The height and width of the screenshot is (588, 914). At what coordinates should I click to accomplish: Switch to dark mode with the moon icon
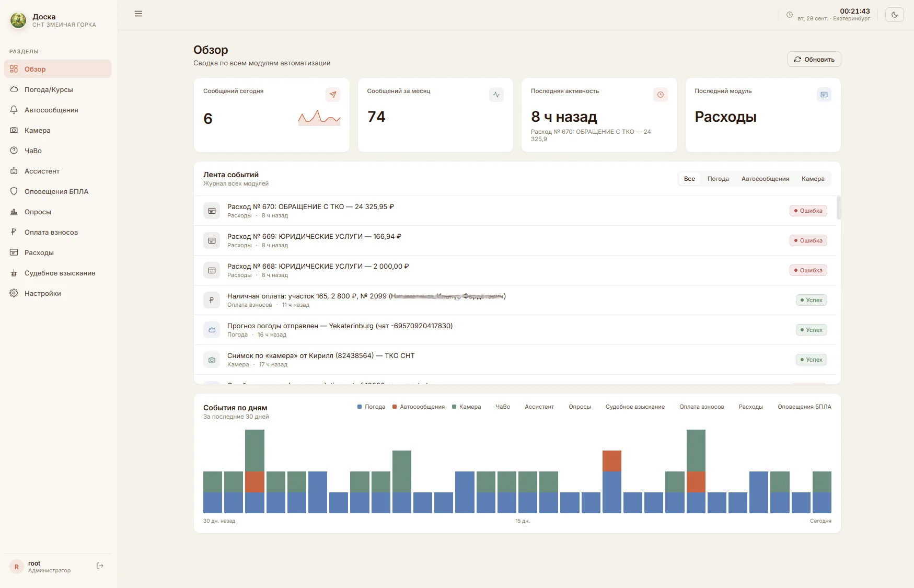895,15
